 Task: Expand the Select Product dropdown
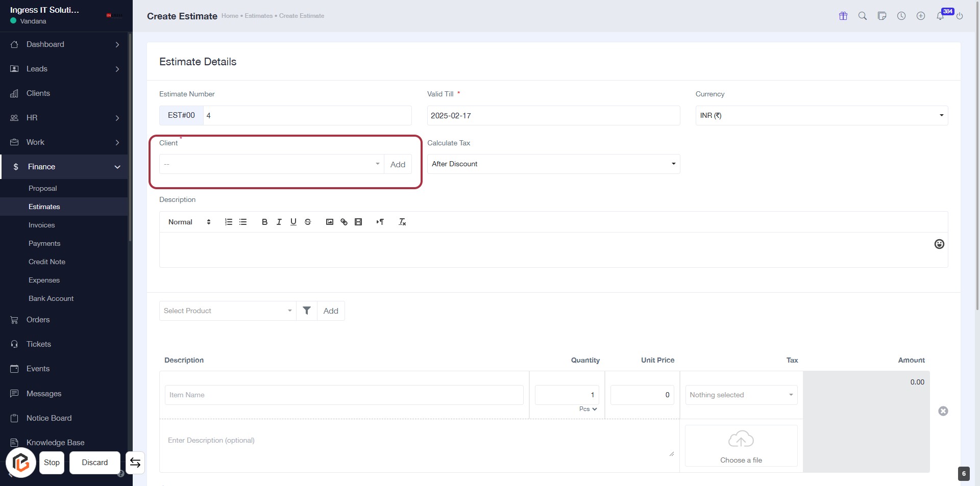[228, 311]
